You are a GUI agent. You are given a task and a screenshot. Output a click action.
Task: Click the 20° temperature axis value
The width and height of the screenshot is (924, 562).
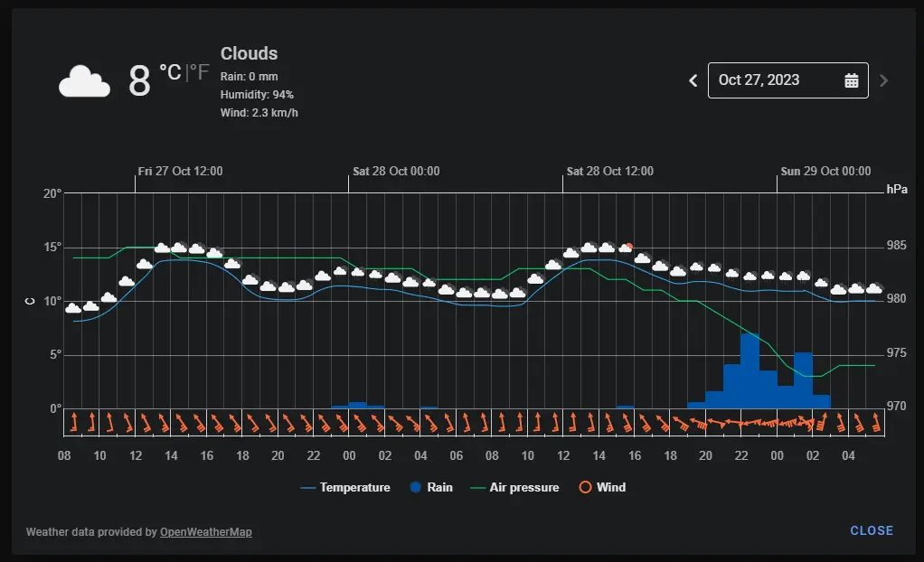[x=52, y=194]
